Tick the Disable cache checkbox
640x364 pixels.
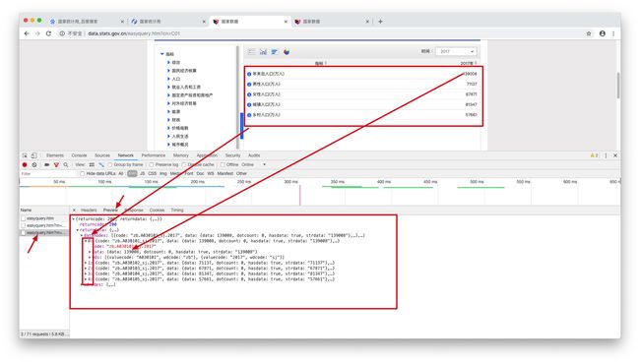click(x=184, y=164)
